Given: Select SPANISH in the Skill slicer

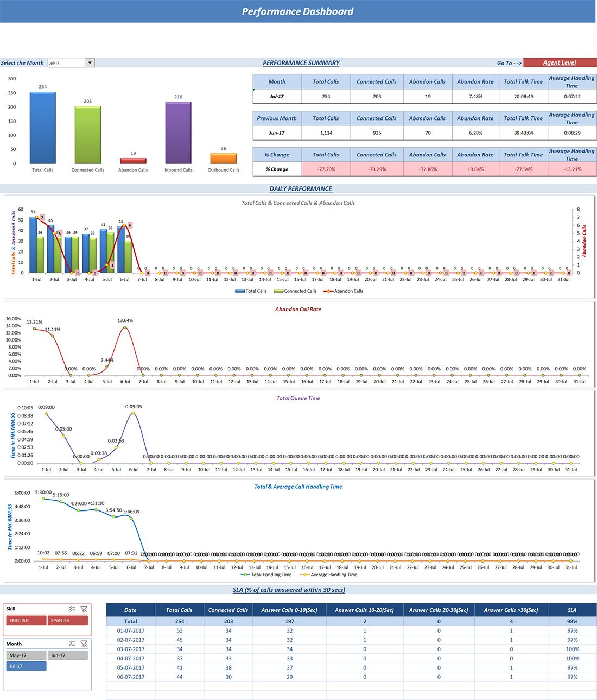Looking at the screenshot, I should coord(68,620).
